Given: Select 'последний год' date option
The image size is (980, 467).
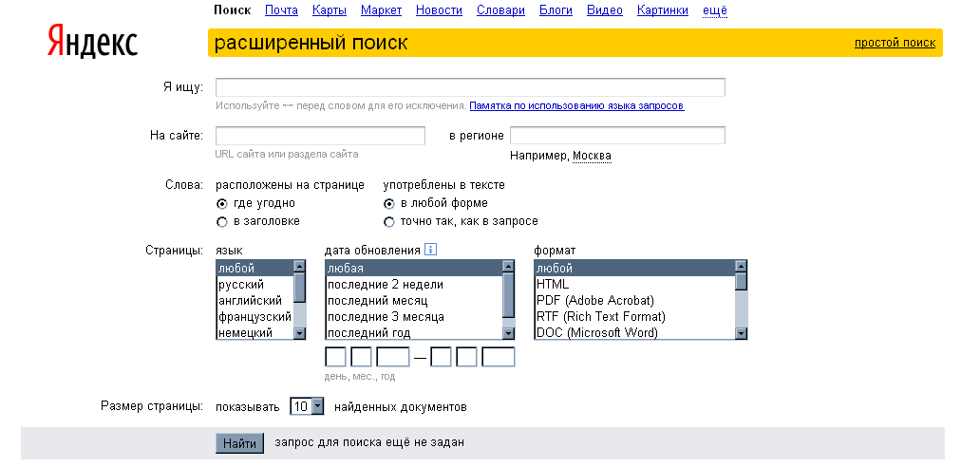Looking at the screenshot, I should pyautogui.click(x=414, y=333).
